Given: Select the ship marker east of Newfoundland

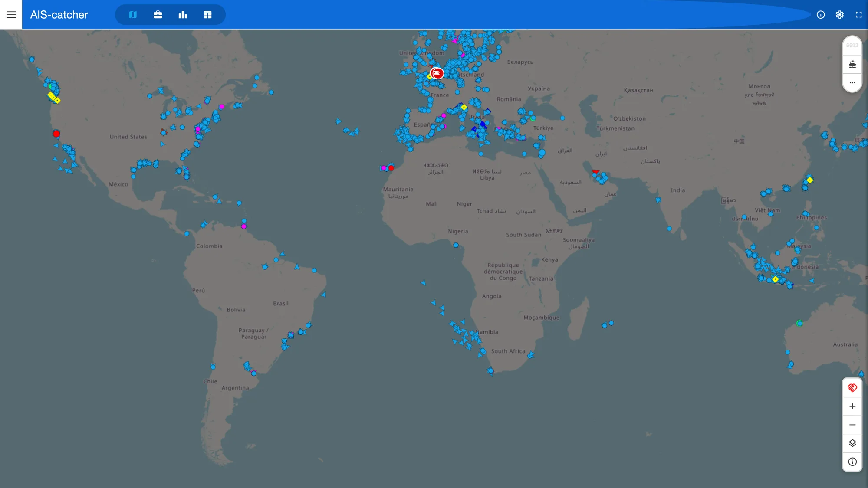Looking at the screenshot, I should point(271,92).
